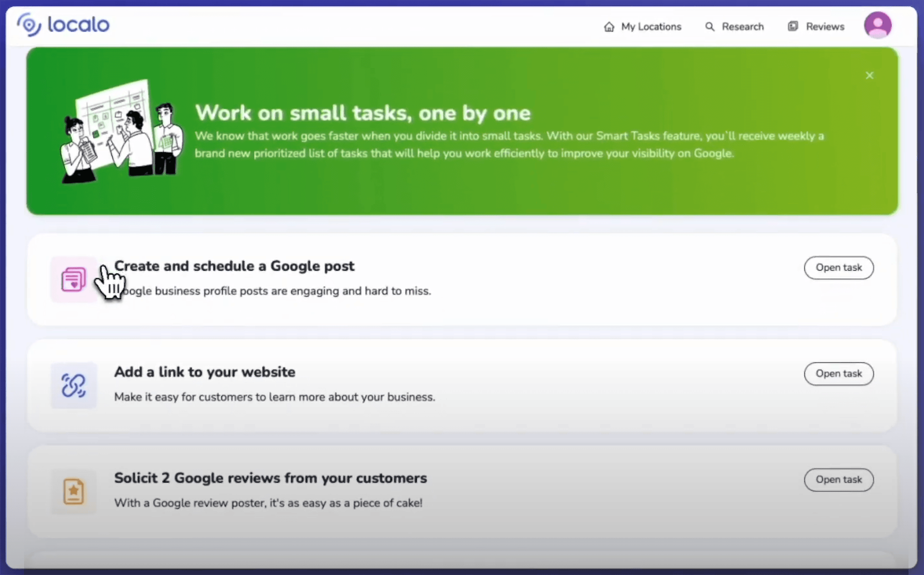Click the magnifying glass Research icon
Image resolution: width=924 pixels, height=575 pixels.
coord(710,27)
